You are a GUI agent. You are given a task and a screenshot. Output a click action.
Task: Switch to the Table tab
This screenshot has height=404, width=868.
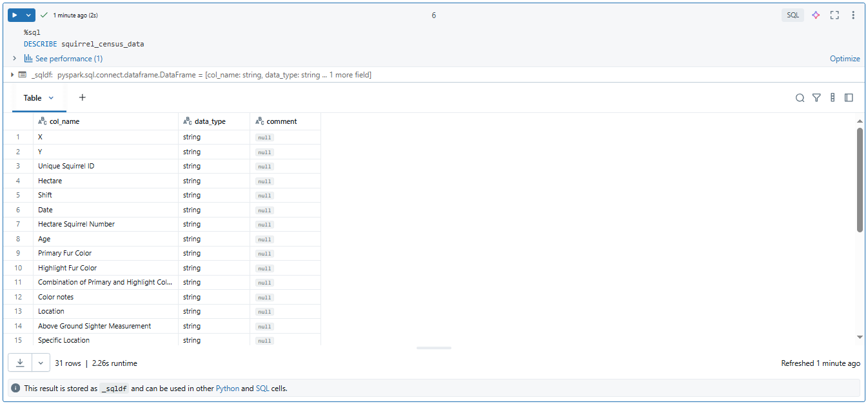[x=32, y=97]
